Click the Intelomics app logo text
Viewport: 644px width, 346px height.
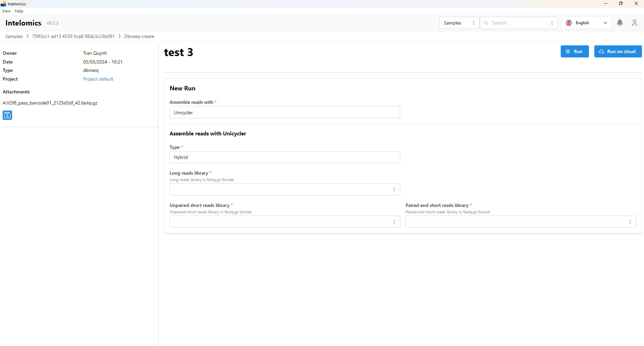(24, 23)
